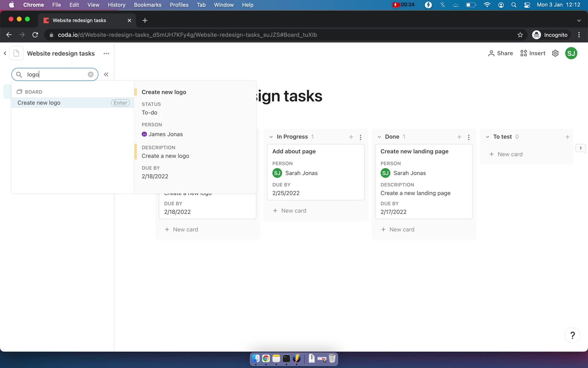Screen dimensions: 588x368
Task: Open the View menu
Action: (x=93, y=5)
